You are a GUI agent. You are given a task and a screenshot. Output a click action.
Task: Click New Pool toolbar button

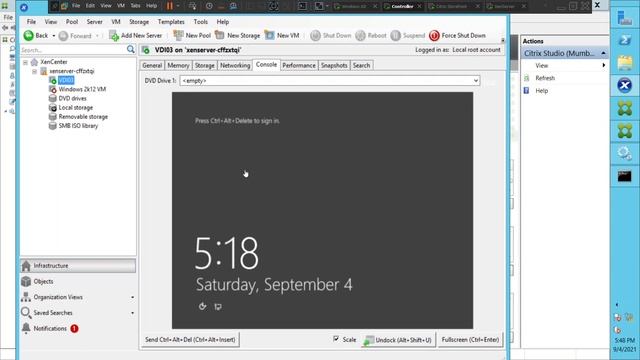click(x=192, y=36)
